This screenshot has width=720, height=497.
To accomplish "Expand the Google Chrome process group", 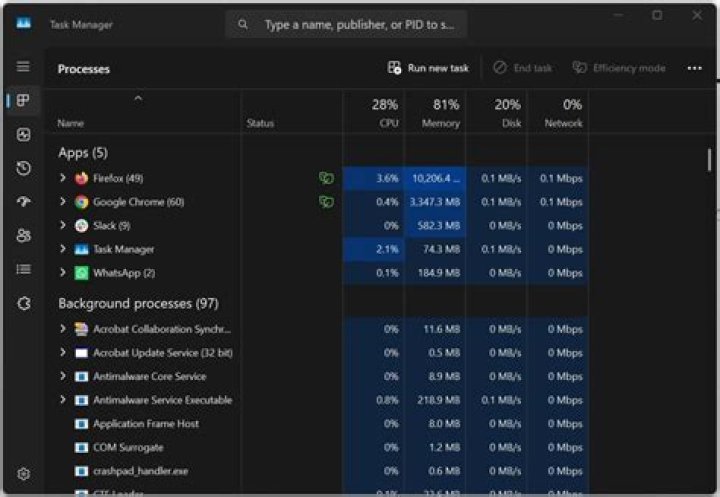I will point(63,201).
